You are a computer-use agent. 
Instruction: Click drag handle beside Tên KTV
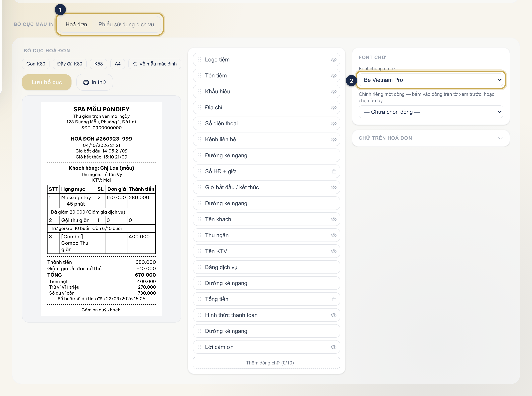pyautogui.click(x=199, y=251)
